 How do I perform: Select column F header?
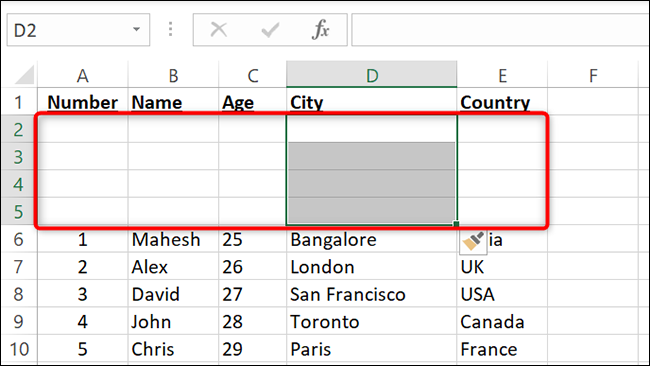(x=593, y=75)
